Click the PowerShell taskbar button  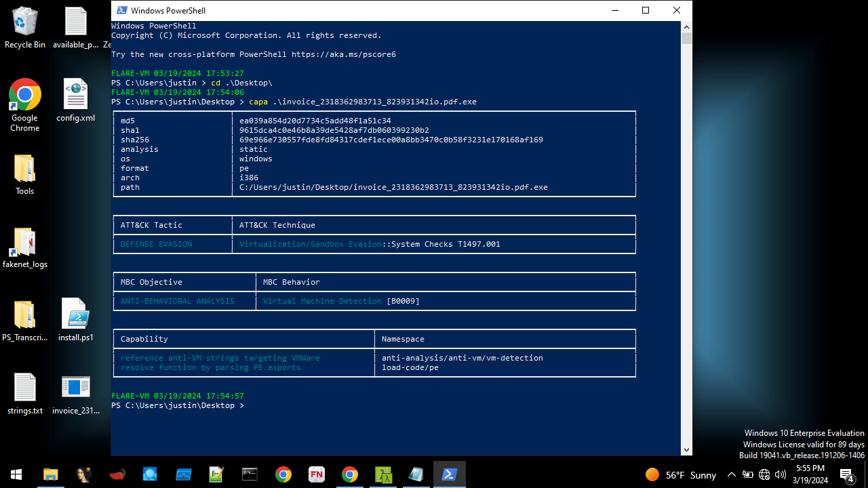coord(449,474)
